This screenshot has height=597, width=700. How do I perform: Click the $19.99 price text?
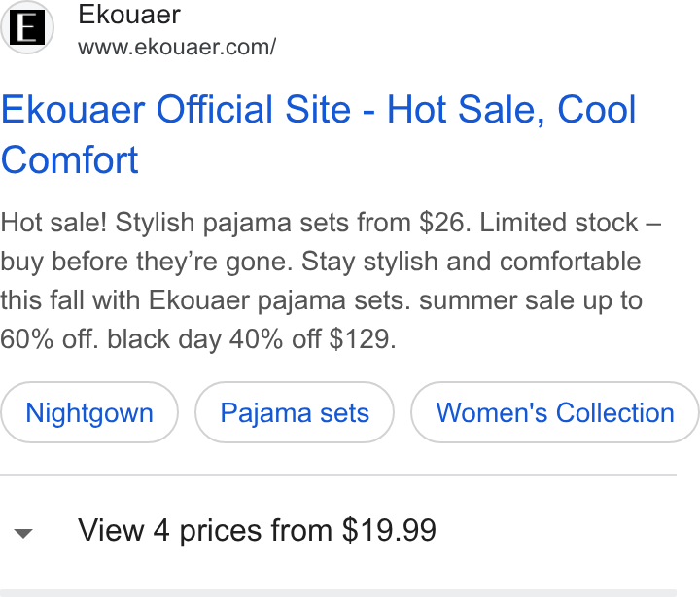coord(389,531)
